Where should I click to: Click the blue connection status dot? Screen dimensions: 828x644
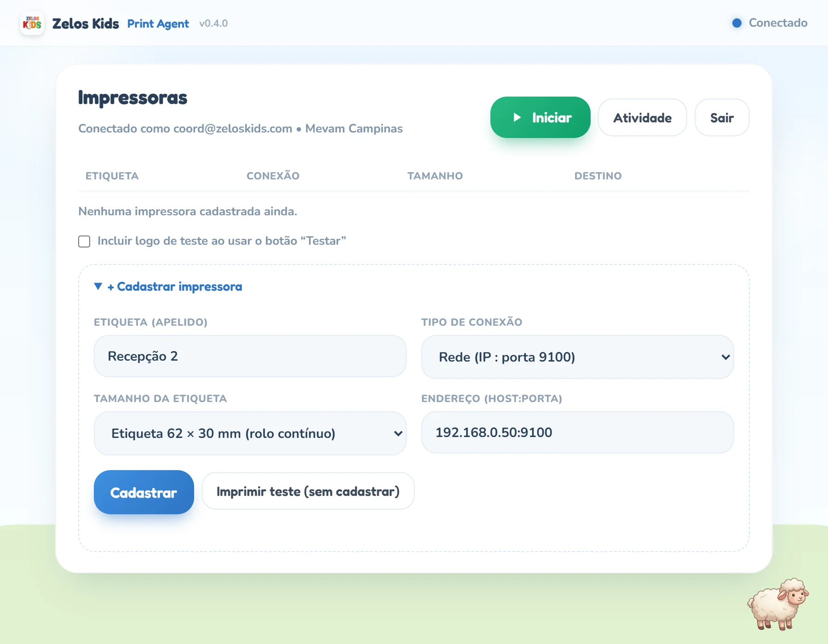[x=737, y=23]
